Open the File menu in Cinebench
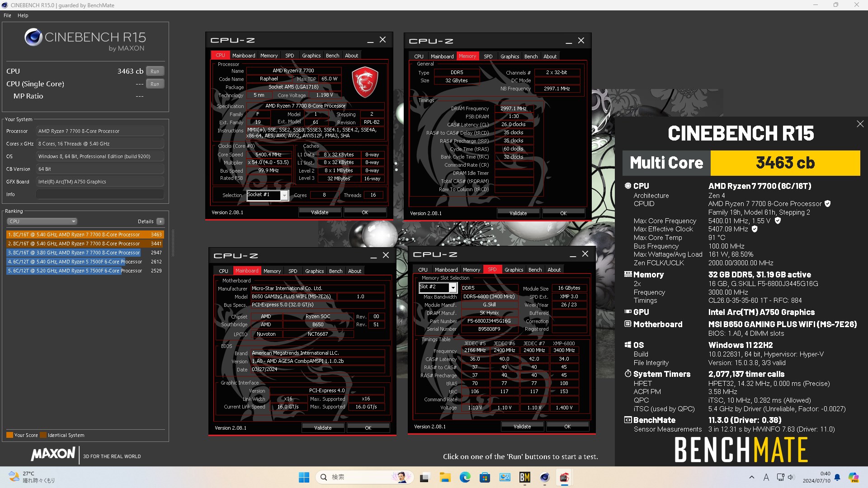The width and height of the screenshot is (868, 488). point(7,15)
